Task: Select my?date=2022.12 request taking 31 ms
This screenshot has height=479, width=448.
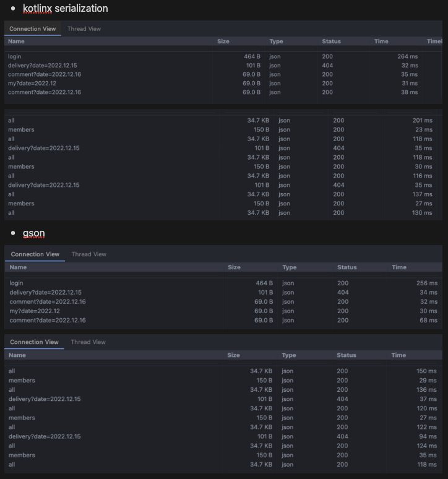Action: [x=223, y=83]
